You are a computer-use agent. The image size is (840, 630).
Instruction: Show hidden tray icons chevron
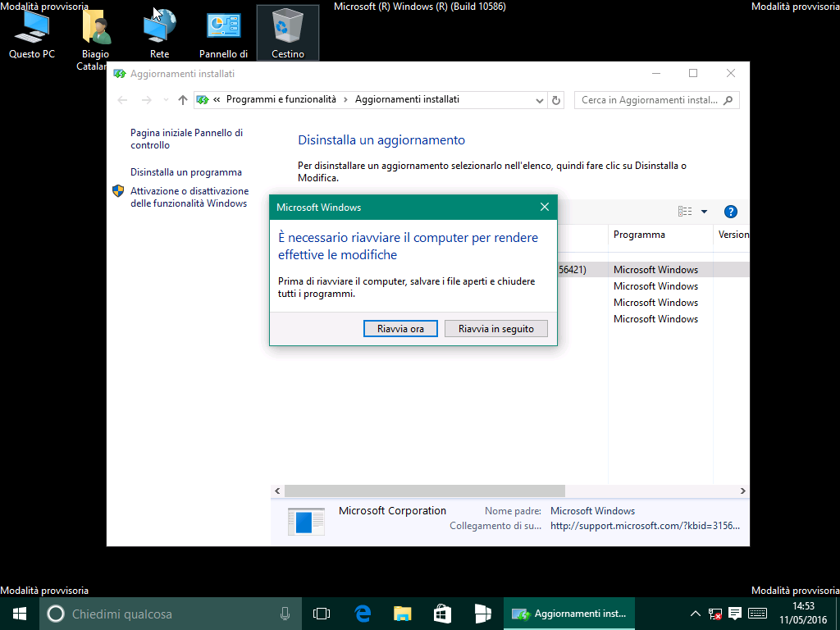696,614
